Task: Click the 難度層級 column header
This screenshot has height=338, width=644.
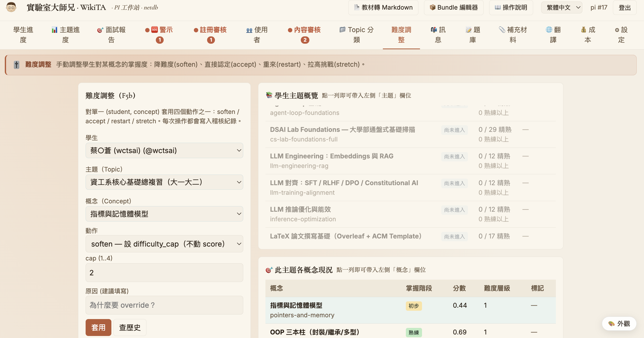Action: coord(497,288)
